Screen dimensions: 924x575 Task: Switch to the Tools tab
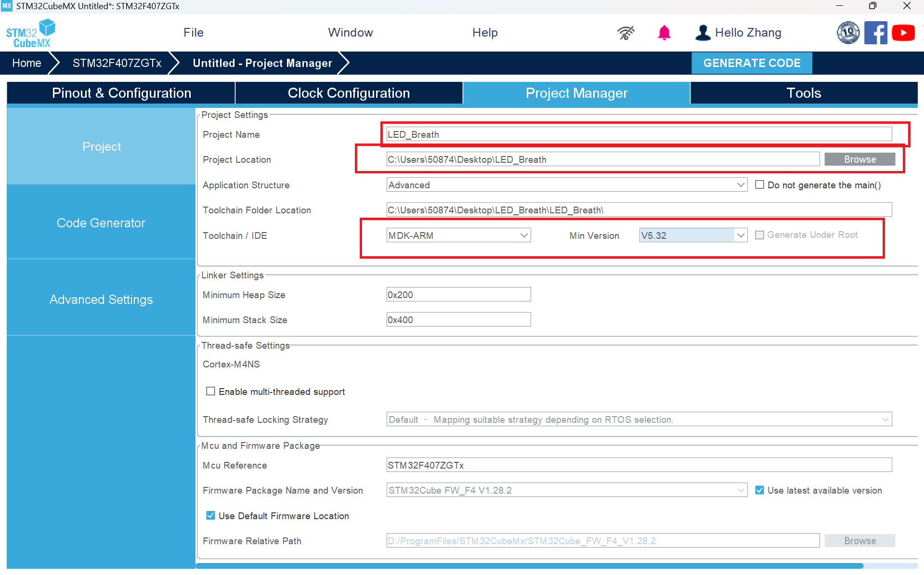click(x=804, y=93)
